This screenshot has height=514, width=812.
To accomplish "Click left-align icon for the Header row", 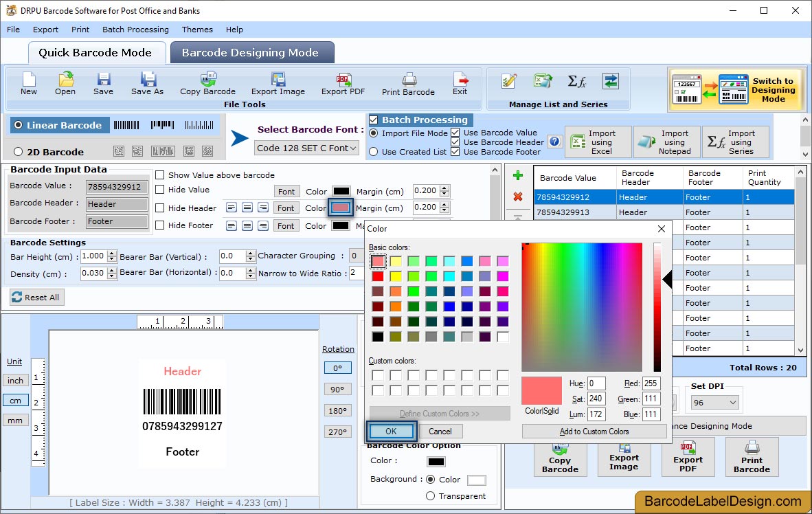I will coord(232,208).
